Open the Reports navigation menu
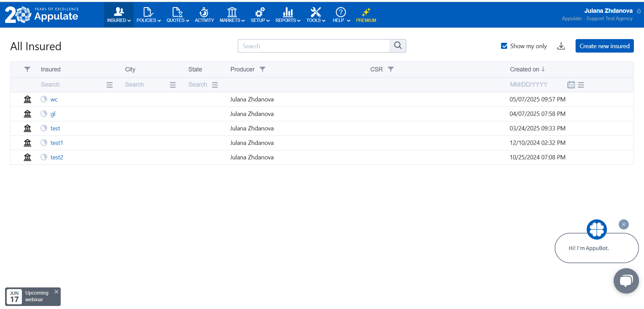644x309 pixels. [x=288, y=15]
